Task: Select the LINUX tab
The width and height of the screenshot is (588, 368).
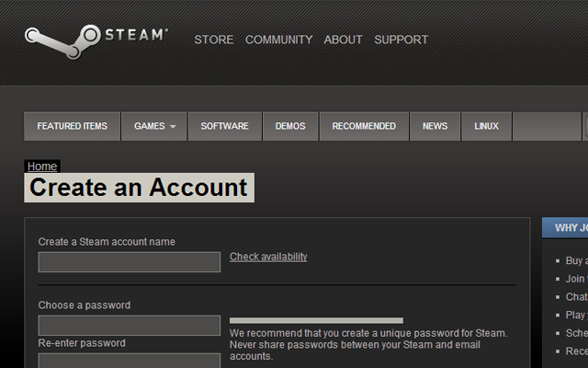Action: tap(486, 126)
